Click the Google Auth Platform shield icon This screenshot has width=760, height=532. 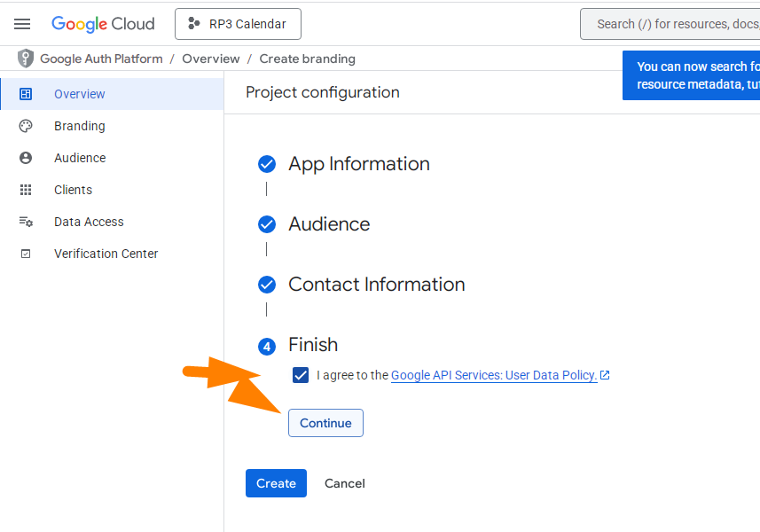point(26,59)
